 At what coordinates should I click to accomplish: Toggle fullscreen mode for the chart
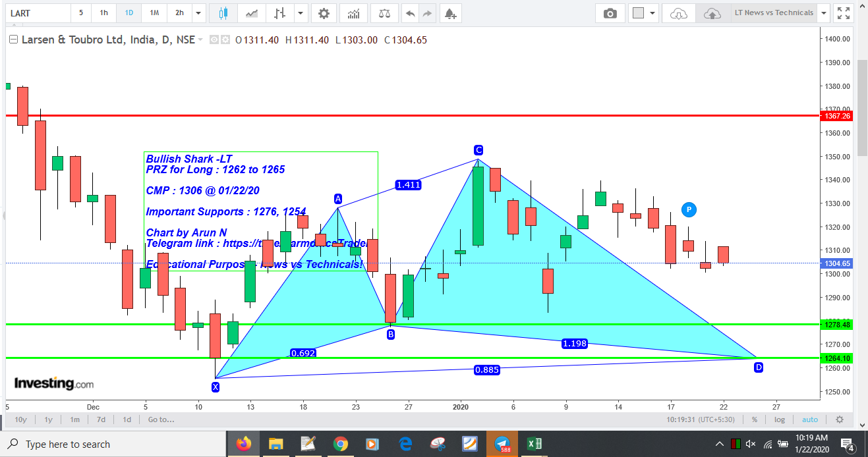[x=843, y=13]
